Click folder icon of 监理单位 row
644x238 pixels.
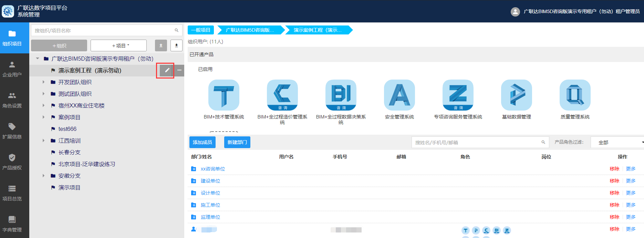(194, 217)
